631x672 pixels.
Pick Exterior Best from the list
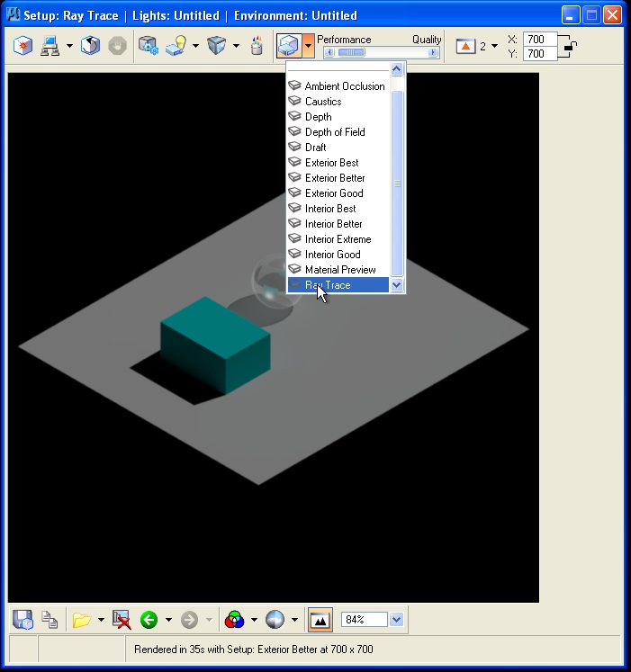pyautogui.click(x=338, y=163)
